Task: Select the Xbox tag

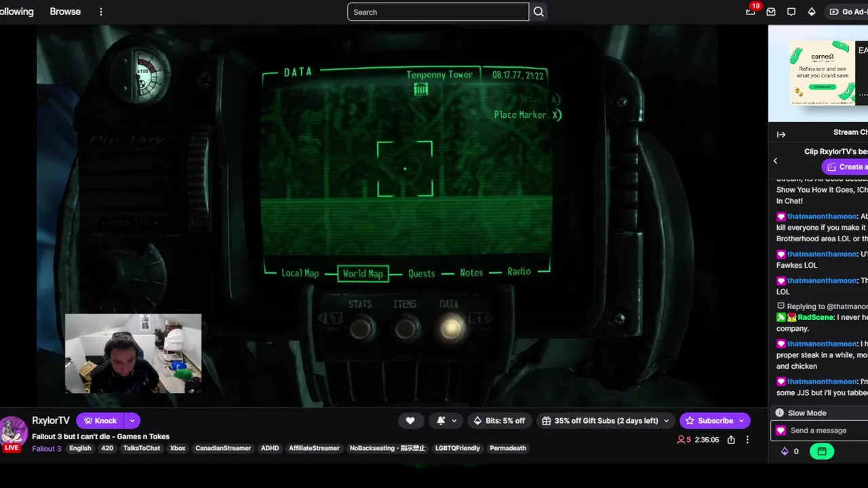Action: pos(178,449)
